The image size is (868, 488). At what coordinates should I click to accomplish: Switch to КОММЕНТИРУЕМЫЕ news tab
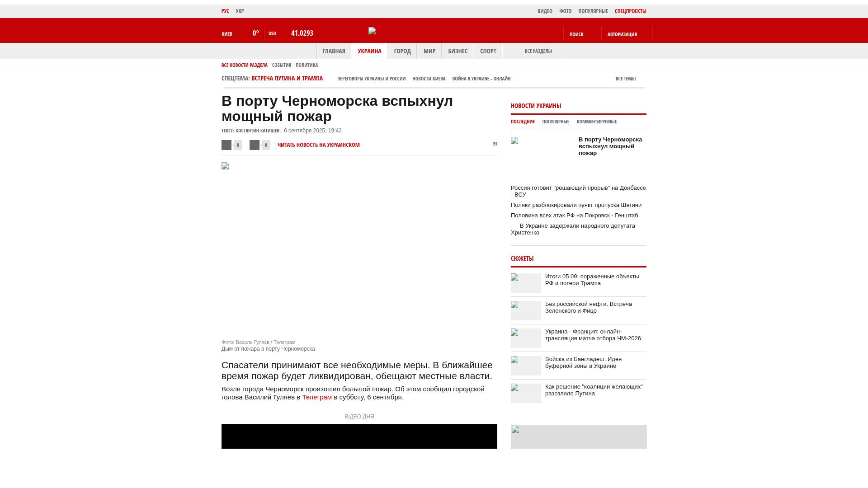point(596,122)
